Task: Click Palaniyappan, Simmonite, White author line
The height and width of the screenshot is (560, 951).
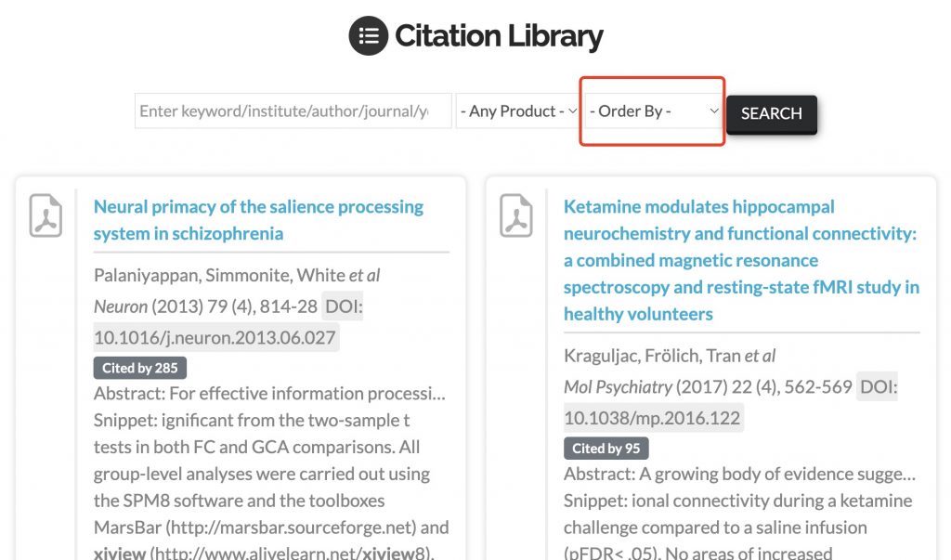Action: [237, 276]
